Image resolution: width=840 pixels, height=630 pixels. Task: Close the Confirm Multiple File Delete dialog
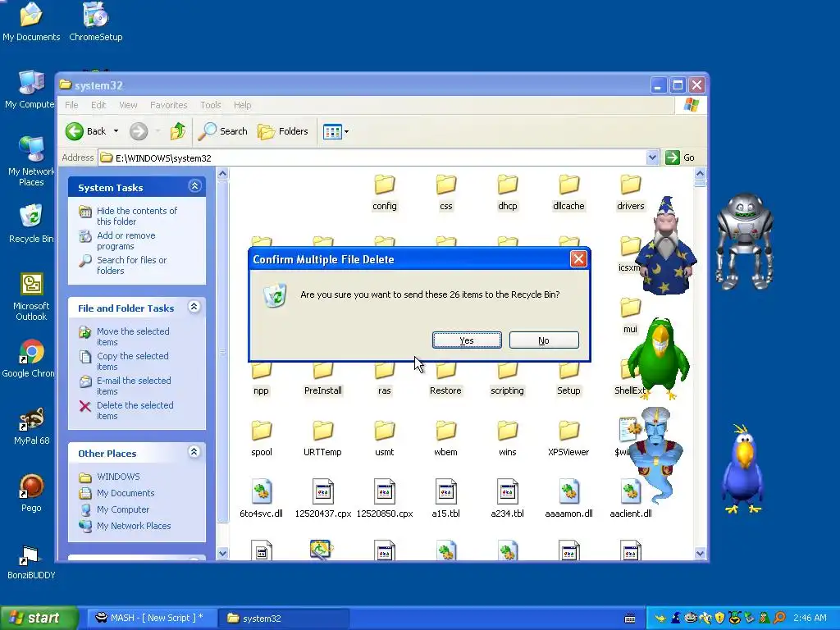578,259
